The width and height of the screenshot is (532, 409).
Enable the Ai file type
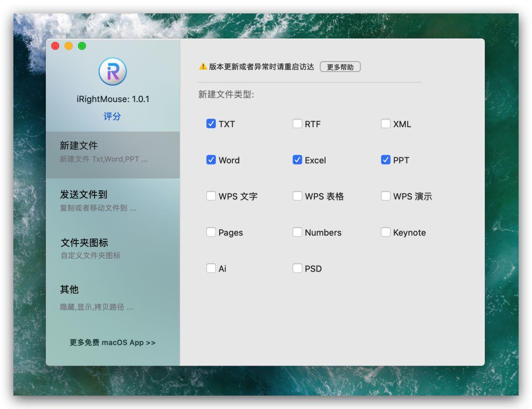coord(211,268)
